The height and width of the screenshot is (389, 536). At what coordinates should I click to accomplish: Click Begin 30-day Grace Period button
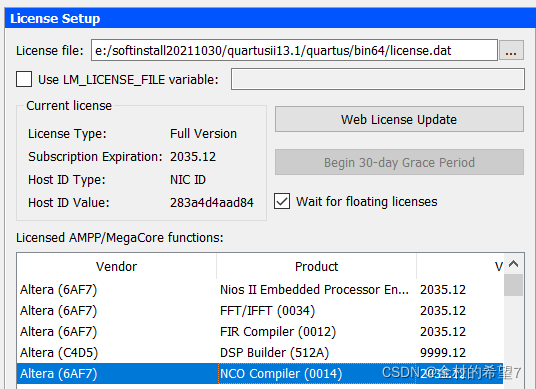point(399,162)
